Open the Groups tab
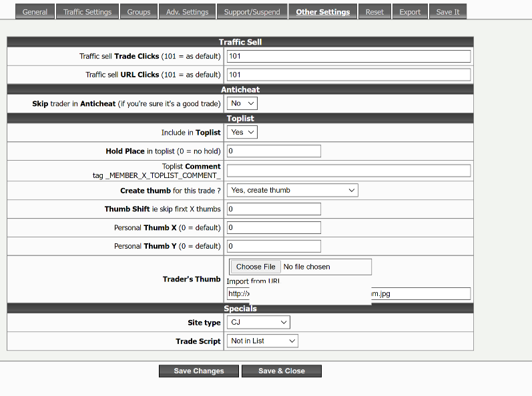 click(x=138, y=12)
